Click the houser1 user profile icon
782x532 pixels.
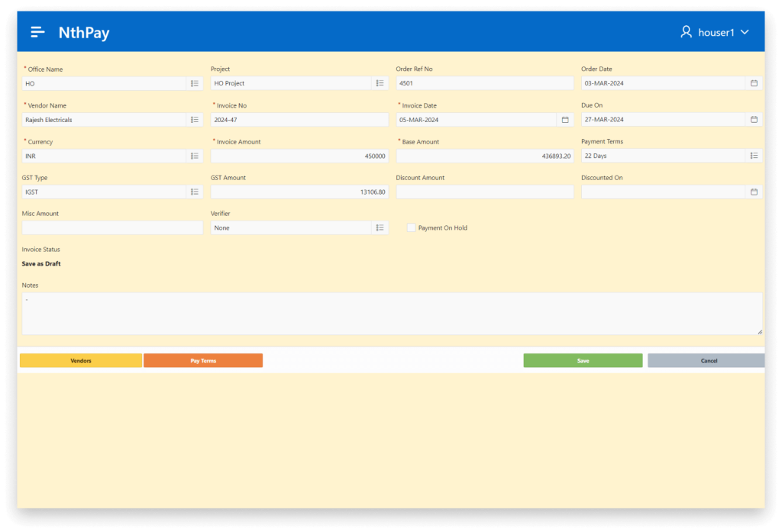pyautogui.click(x=686, y=32)
